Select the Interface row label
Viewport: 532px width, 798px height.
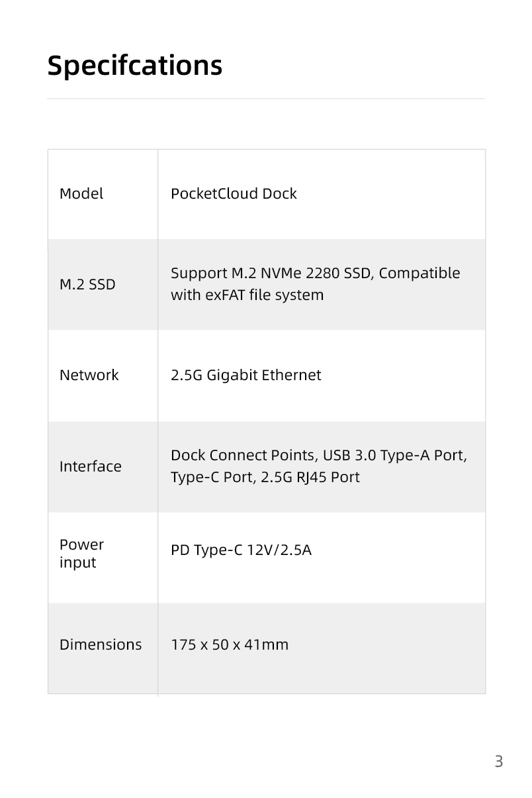coord(91,467)
